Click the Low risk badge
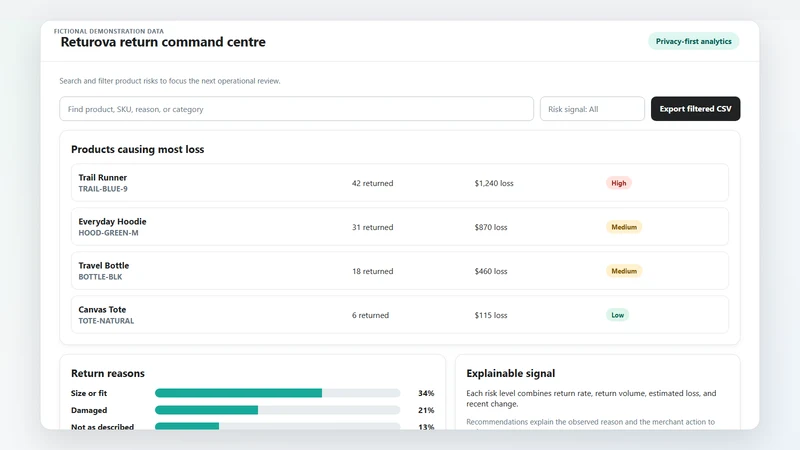This screenshot has width=800, height=450. click(x=617, y=315)
